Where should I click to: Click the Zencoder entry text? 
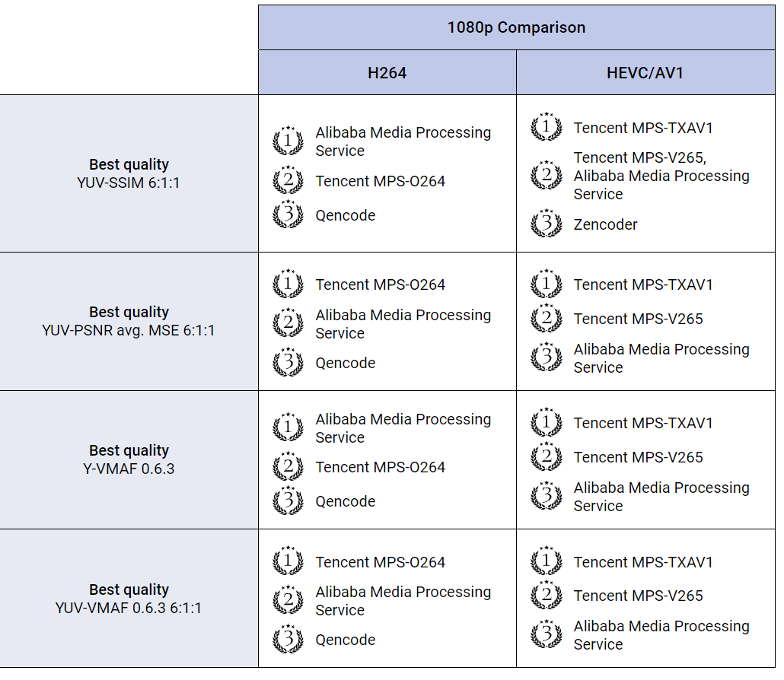point(605,224)
